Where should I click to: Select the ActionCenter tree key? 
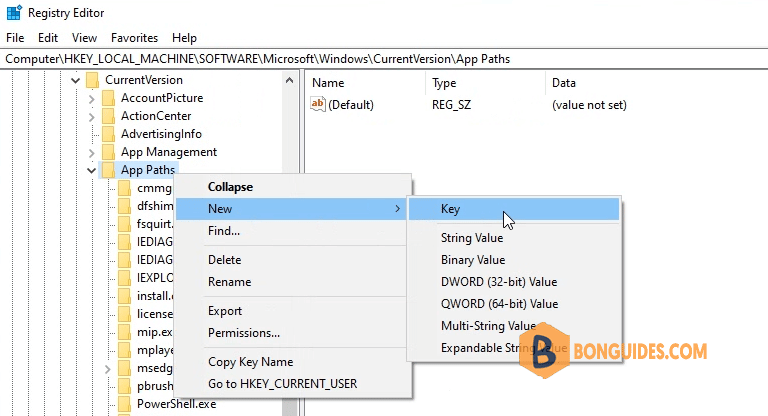pyautogui.click(x=156, y=116)
